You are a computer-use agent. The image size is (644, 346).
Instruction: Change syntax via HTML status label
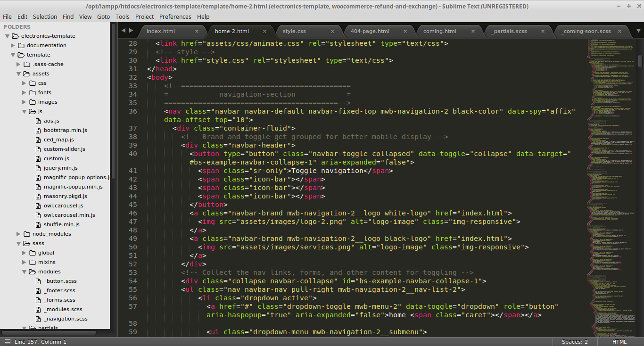tap(619, 342)
